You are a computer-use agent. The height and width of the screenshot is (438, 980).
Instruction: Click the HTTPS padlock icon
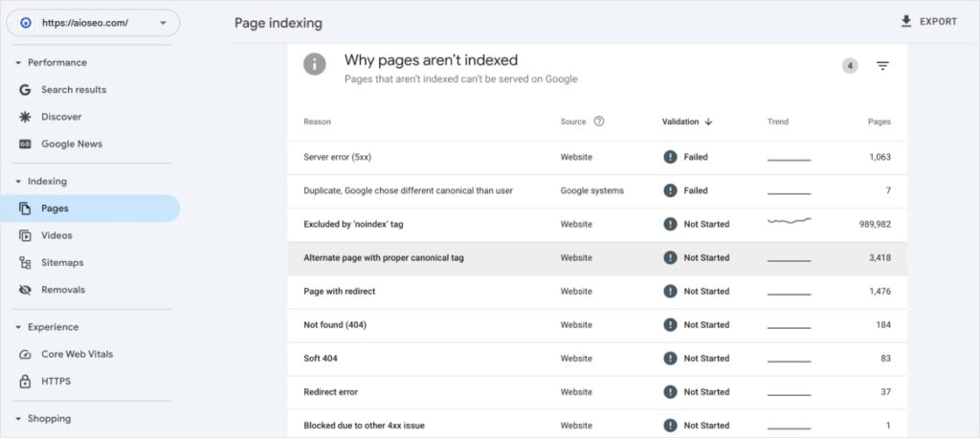pyautogui.click(x=25, y=382)
